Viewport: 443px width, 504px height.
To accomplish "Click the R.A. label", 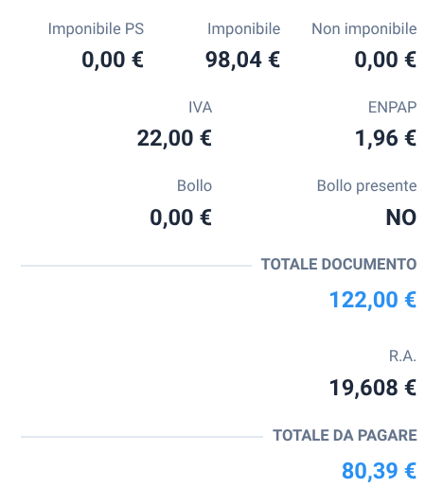I will [x=402, y=356].
